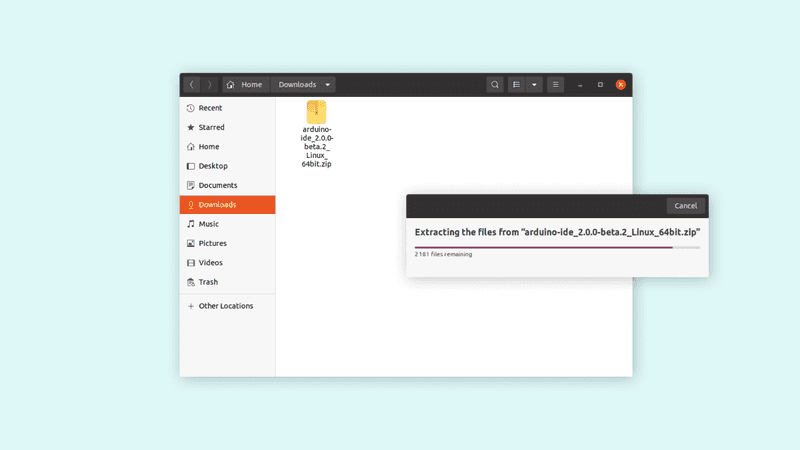
Task: Go to Home in the sidebar
Action: click(228, 147)
